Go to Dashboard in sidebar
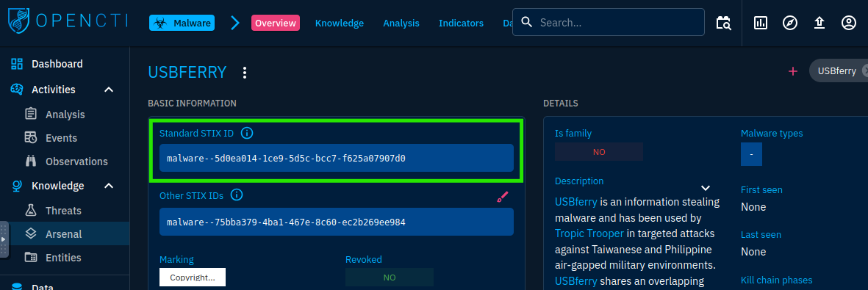This screenshot has width=868, height=290. point(65,64)
